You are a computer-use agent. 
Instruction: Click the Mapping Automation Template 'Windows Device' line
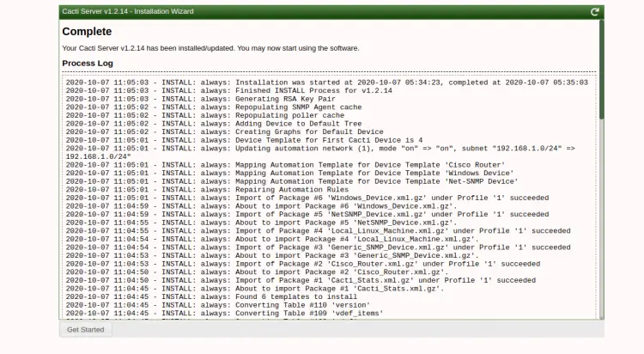[289, 173]
